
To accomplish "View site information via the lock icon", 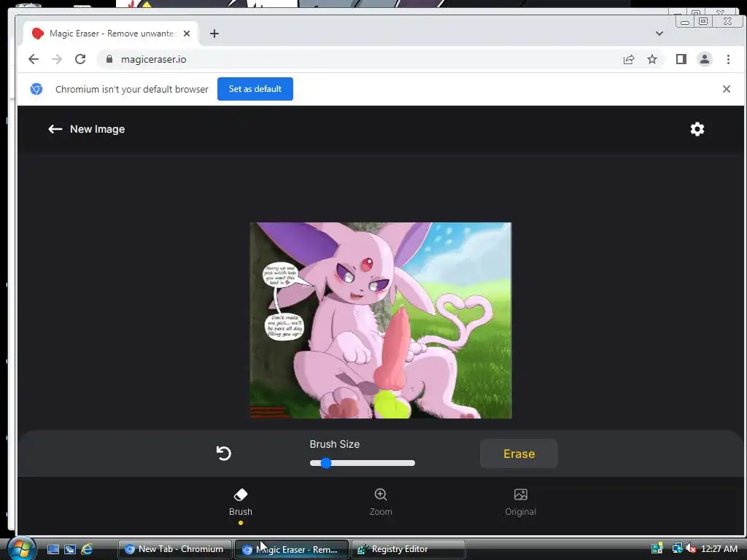I will (109, 59).
